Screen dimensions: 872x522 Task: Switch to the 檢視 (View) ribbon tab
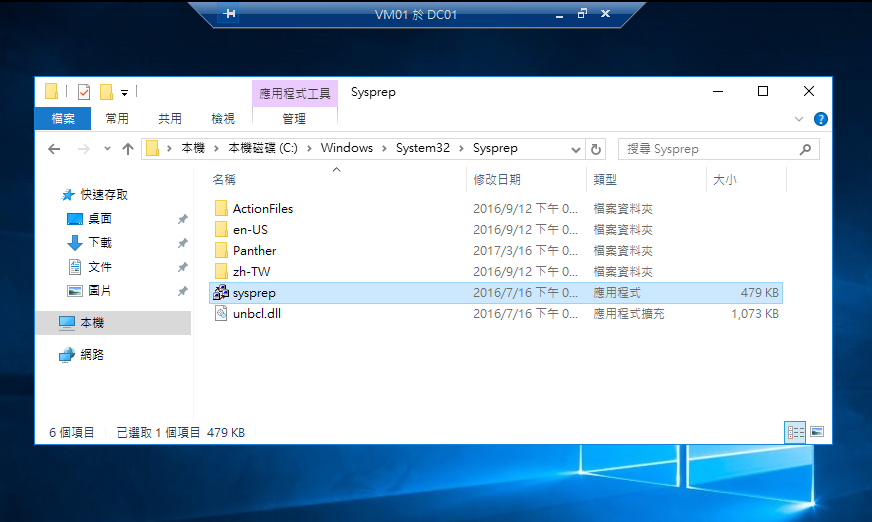pos(223,118)
